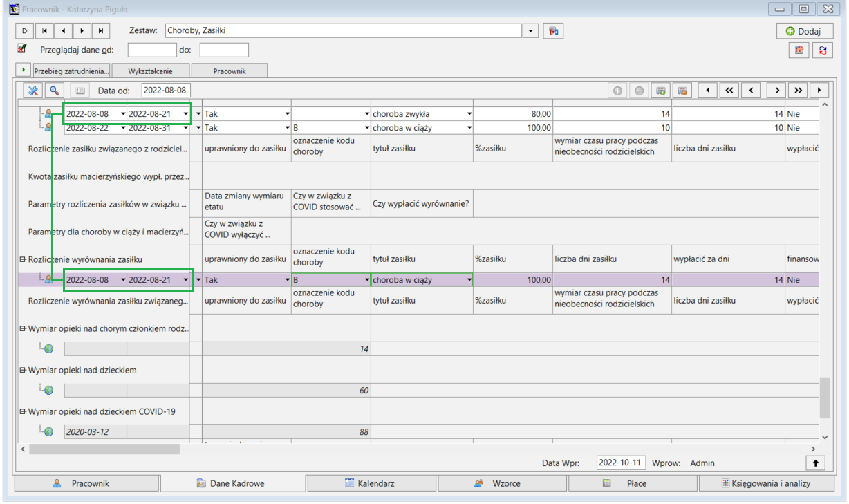
Task: Jump to last employee record
Action: tap(102, 30)
